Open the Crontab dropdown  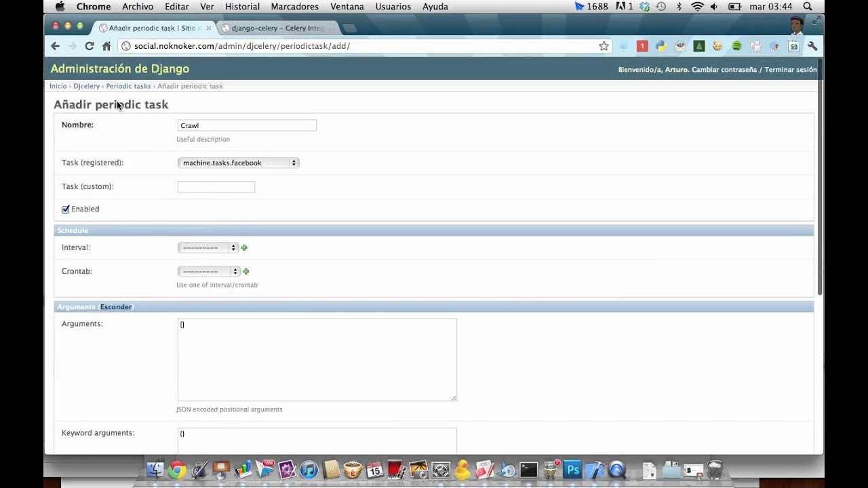click(x=209, y=272)
